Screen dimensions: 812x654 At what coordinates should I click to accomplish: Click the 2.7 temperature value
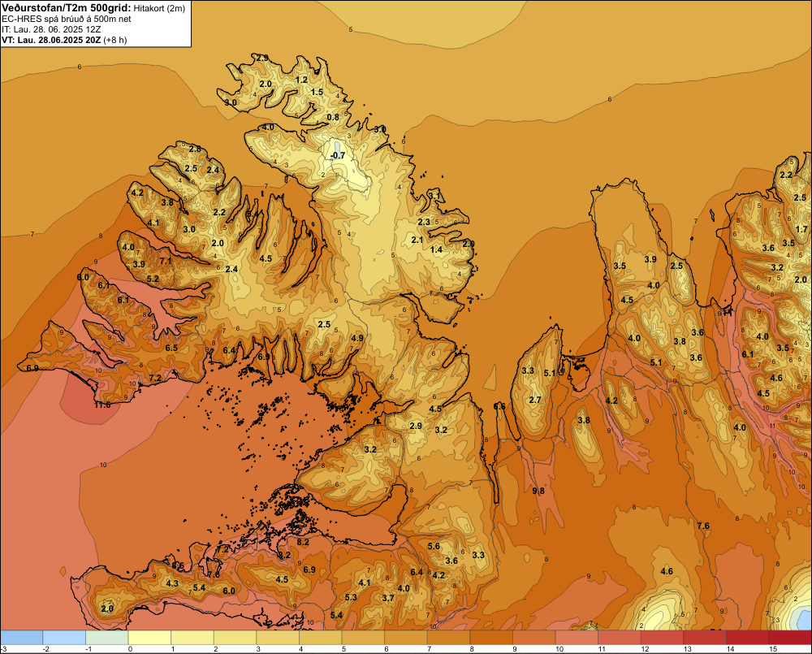[x=535, y=400]
